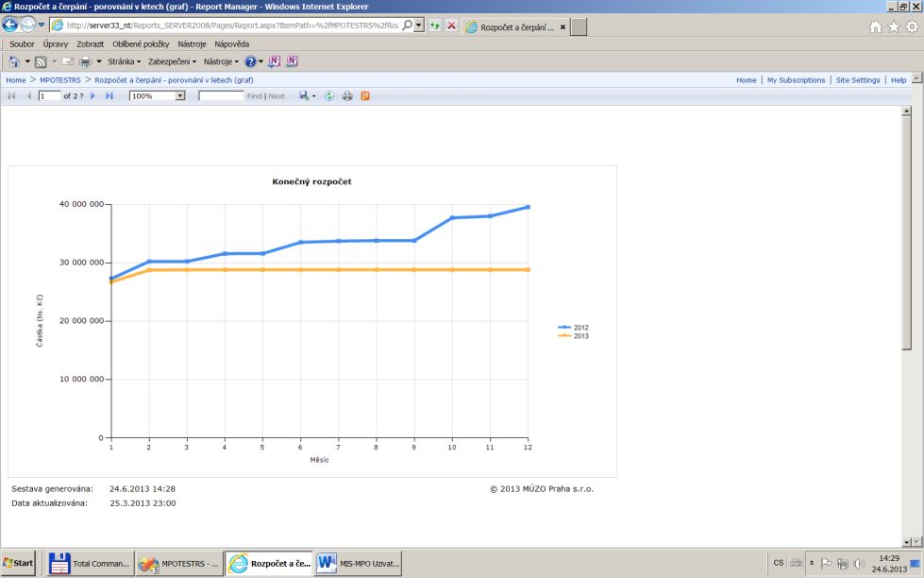Click the RSS feeds toolbar icon

41,61
